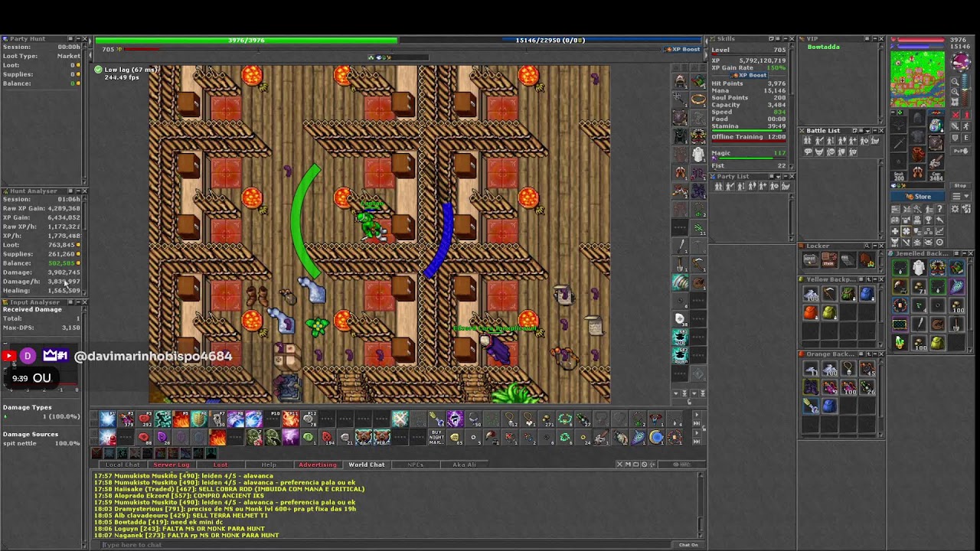
Task: Click bottom-left down arrow under equipment column
Action: 676,393
